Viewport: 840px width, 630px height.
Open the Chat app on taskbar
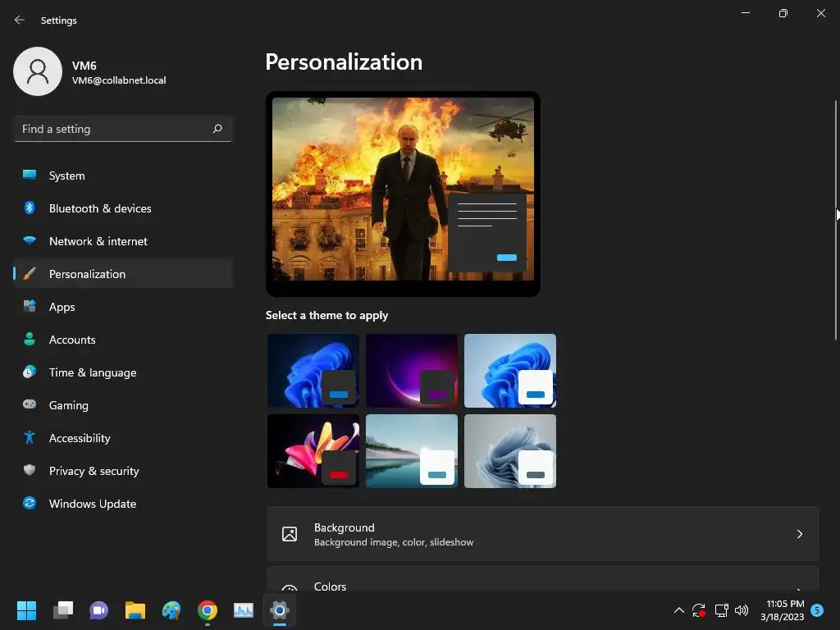(98, 610)
